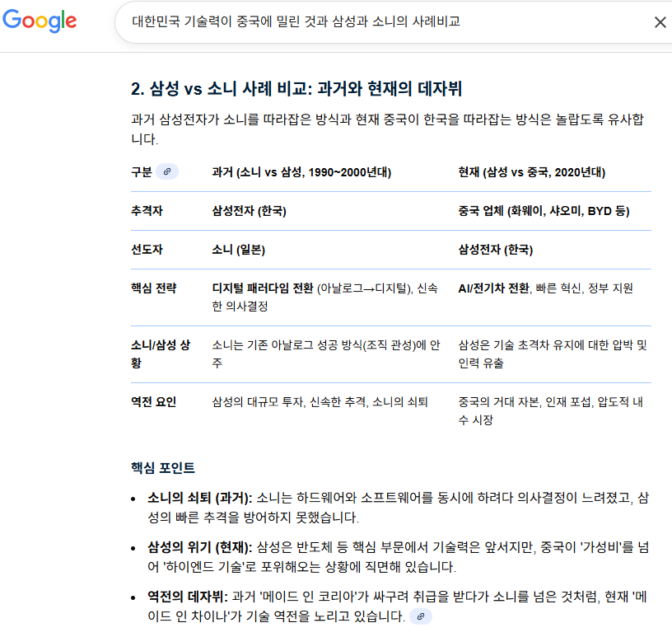Click inside the search input field
Image resolution: width=672 pixels, height=637 pixels.
pos(371,22)
